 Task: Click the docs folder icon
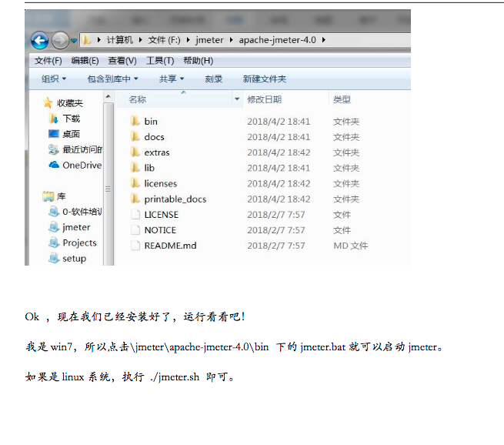tap(135, 136)
